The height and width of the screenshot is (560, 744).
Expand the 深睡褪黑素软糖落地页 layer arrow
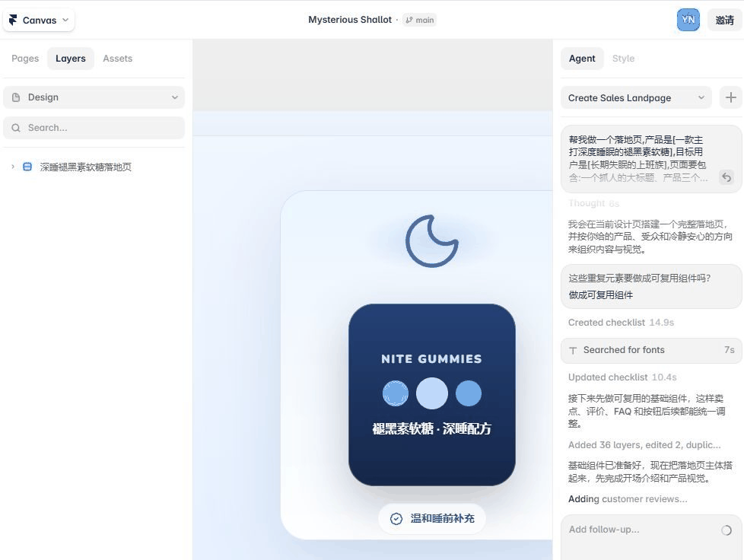[x=13, y=167]
